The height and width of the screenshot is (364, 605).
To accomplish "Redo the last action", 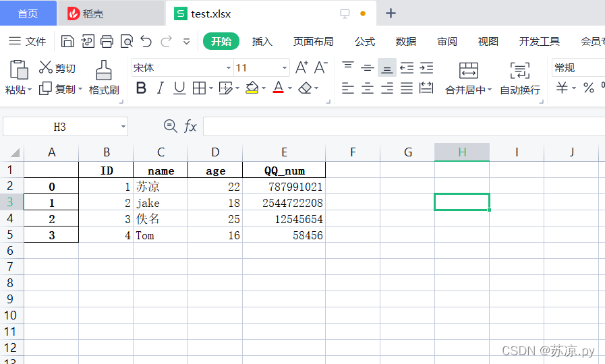I will [x=166, y=41].
